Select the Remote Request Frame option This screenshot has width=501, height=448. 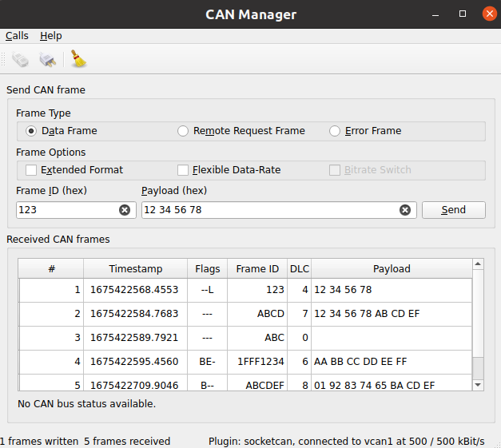[183, 131]
